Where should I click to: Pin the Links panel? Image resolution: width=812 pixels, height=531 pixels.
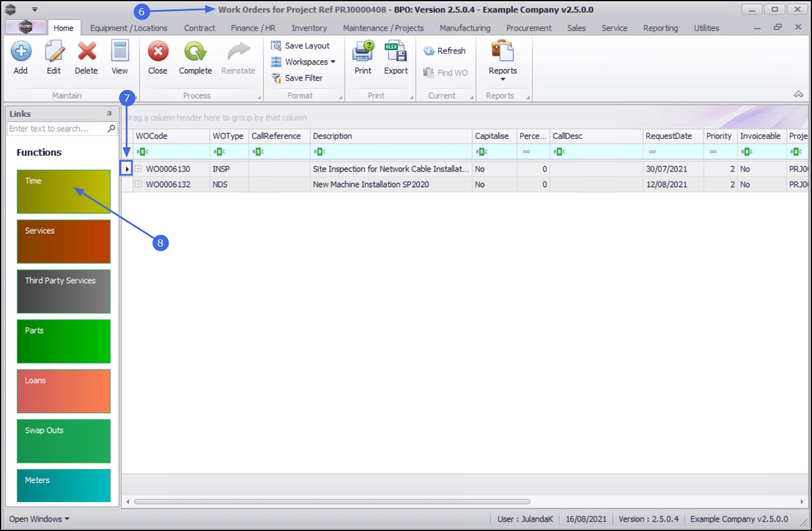pos(109,114)
